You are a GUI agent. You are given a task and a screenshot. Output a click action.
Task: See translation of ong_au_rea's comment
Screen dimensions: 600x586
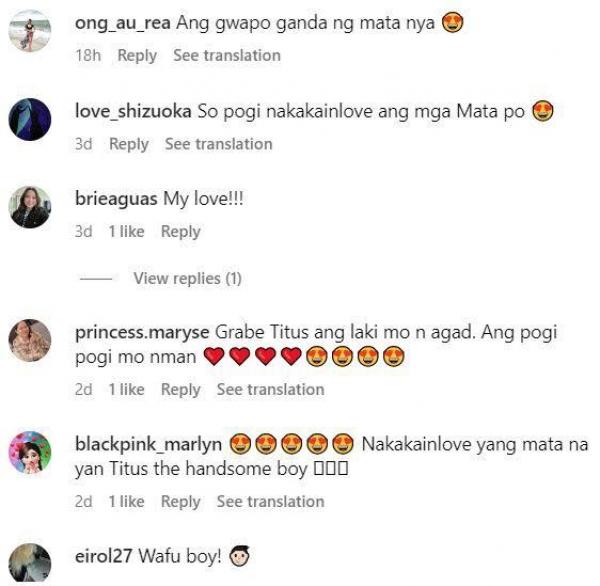coord(227,55)
